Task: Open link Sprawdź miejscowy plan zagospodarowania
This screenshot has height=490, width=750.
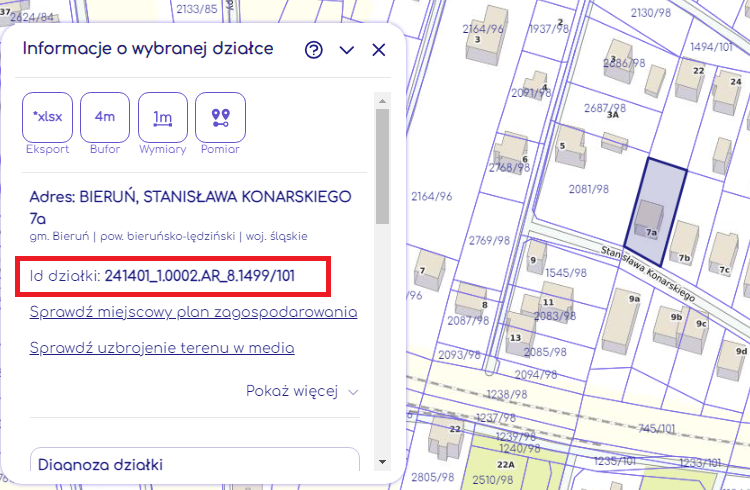Action: coord(193,312)
